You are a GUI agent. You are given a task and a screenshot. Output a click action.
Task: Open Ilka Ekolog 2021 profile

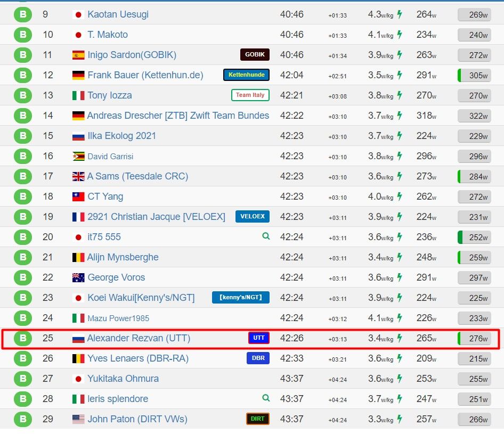[x=121, y=136]
